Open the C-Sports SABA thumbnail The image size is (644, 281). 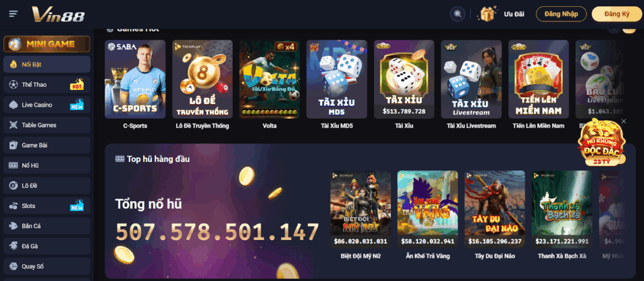[135, 79]
